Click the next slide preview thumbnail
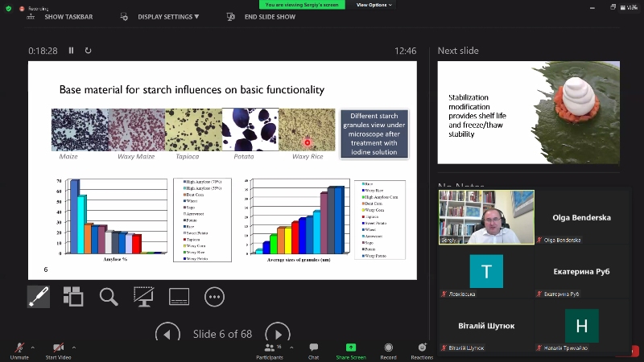 (x=529, y=113)
